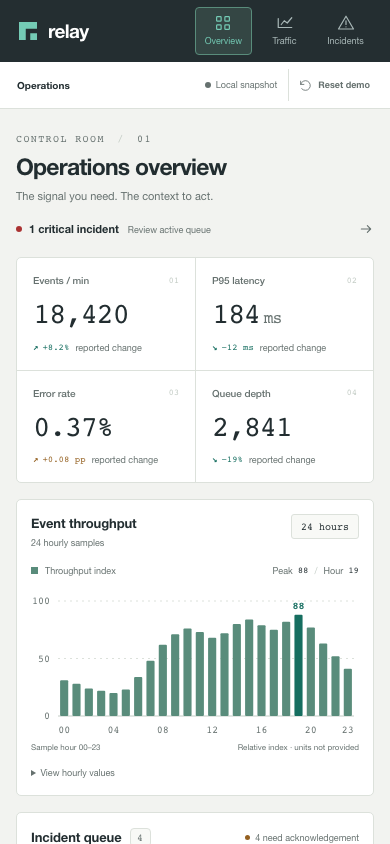Image resolution: width=390 pixels, height=844 pixels.
Task: Click the red critical incident dot
Action: pos(19,229)
